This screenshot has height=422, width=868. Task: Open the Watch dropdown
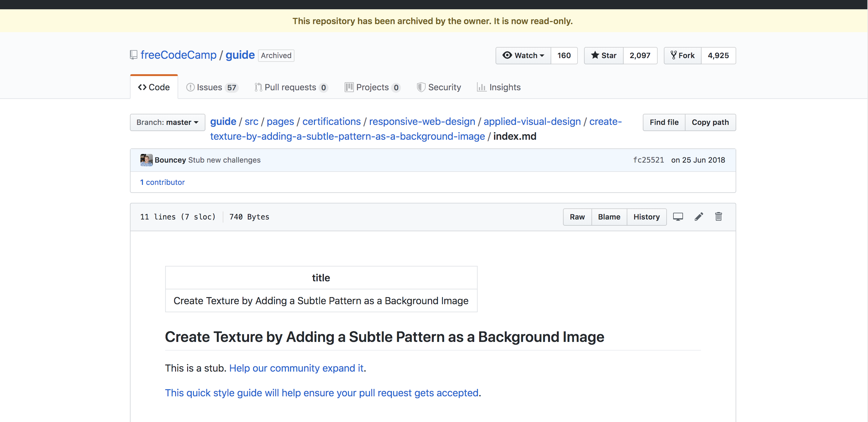[523, 55]
